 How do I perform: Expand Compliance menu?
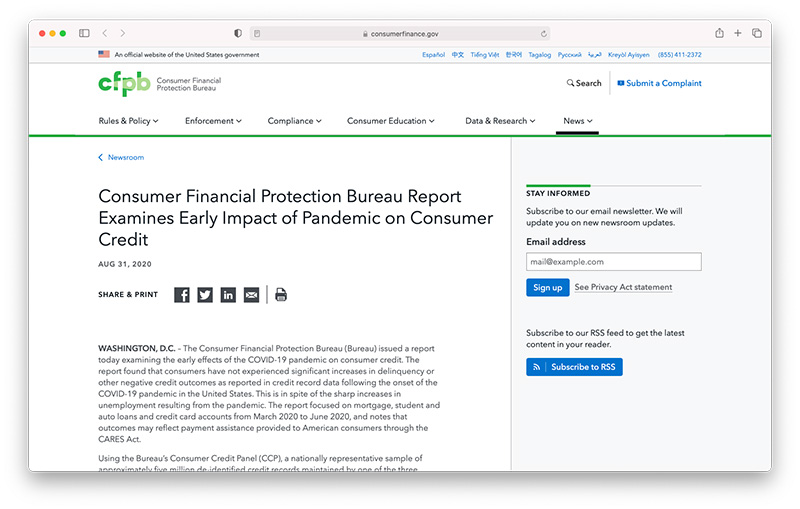coord(294,121)
